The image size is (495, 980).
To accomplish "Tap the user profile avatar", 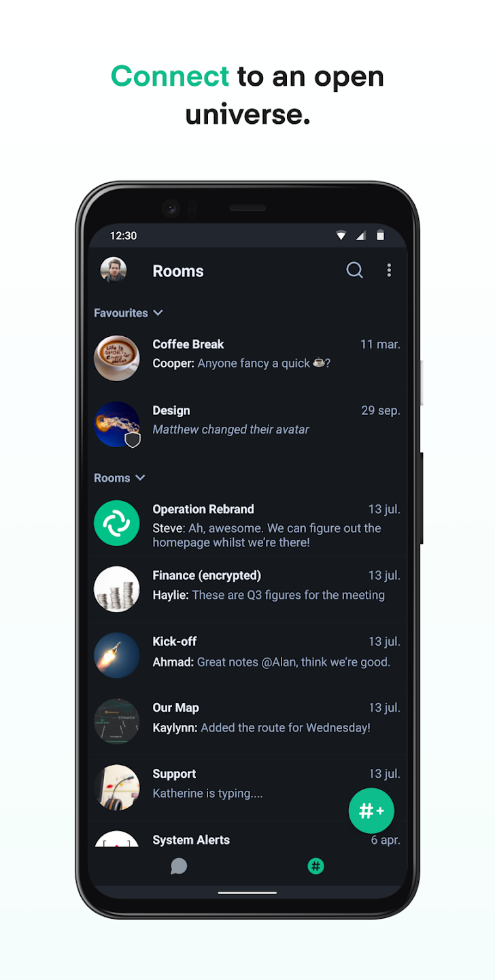I will (114, 270).
